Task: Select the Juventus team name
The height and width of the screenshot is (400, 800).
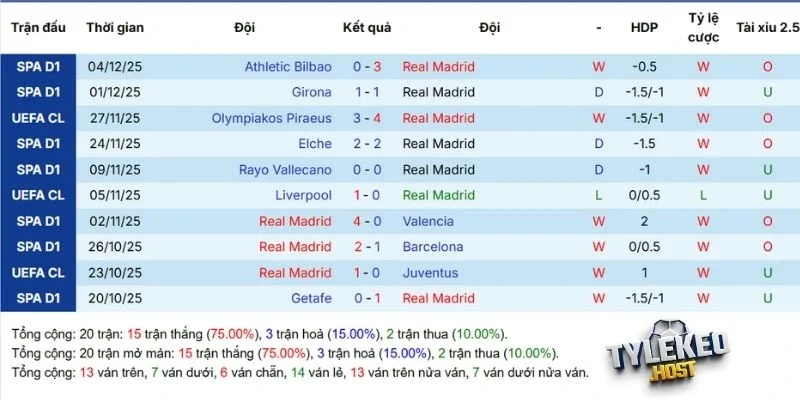Action: [x=430, y=273]
